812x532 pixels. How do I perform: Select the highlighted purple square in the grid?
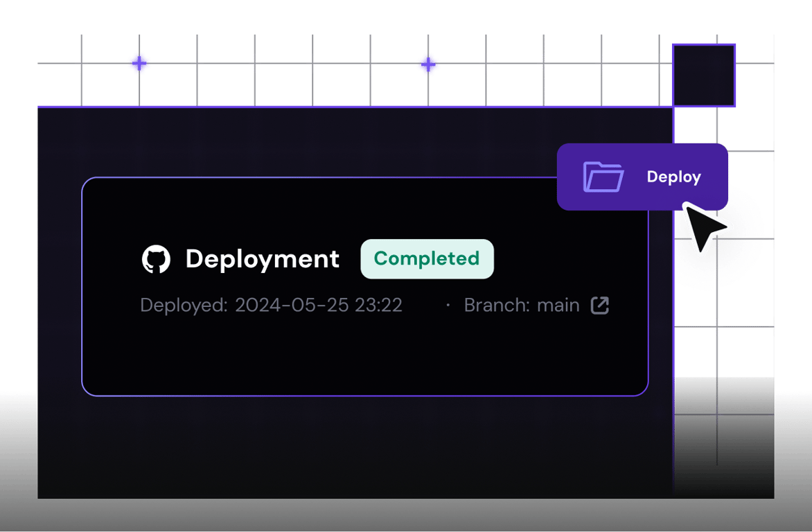point(705,75)
